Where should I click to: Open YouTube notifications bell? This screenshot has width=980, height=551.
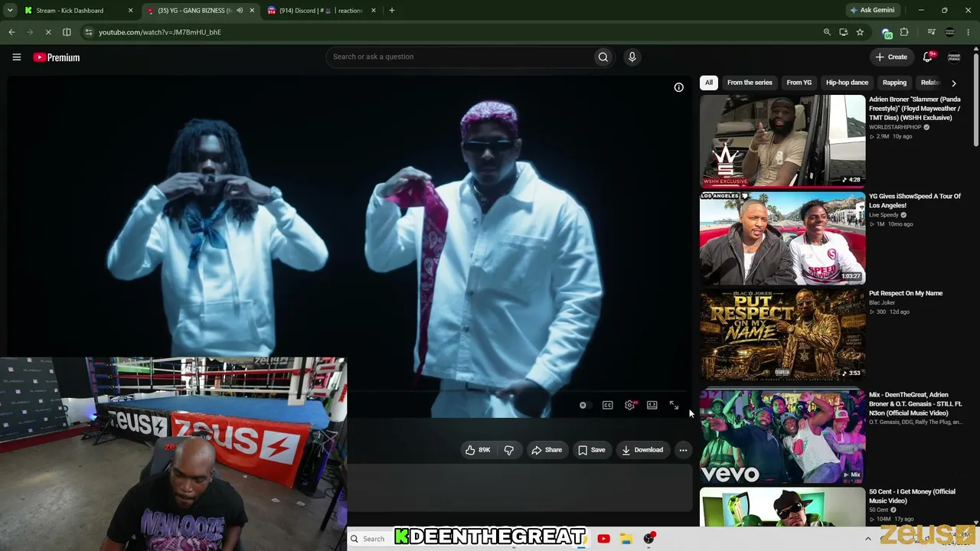click(928, 57)
